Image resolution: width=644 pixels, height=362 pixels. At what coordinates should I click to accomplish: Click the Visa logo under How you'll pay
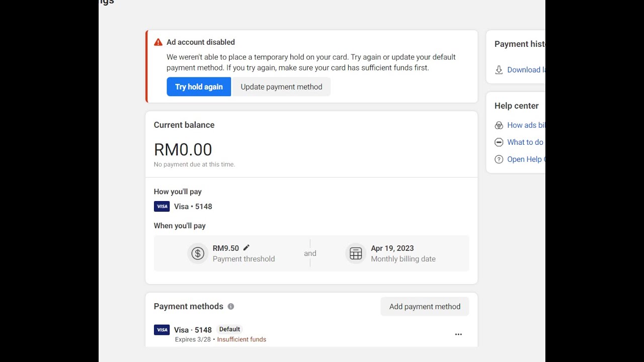click(x=162, y=206)
